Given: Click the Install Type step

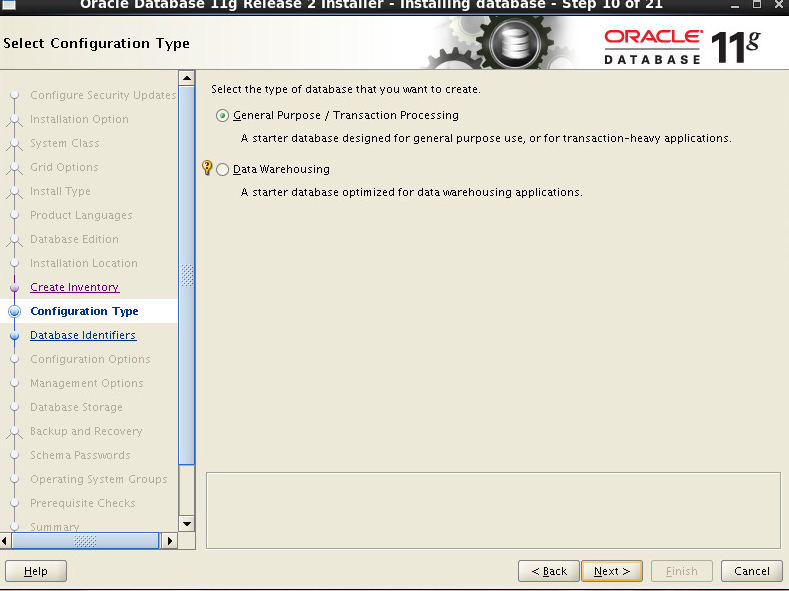Looking at the screenshot, I should (x=60, y=191).
